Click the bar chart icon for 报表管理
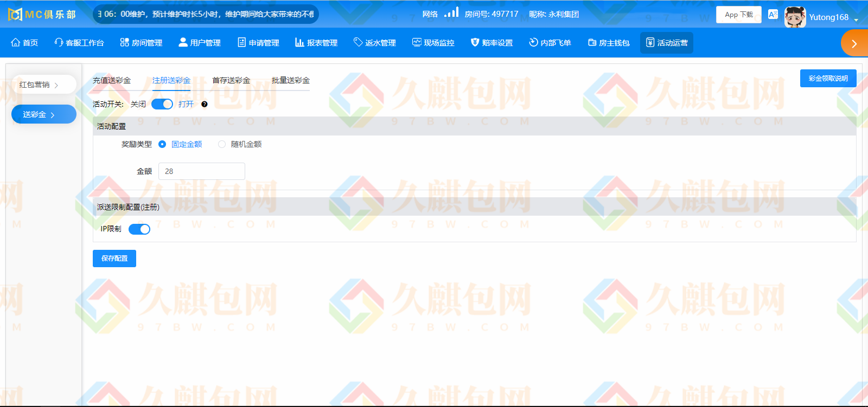The height and width of the screenshot is (407, 868). [x=299, y=42]
